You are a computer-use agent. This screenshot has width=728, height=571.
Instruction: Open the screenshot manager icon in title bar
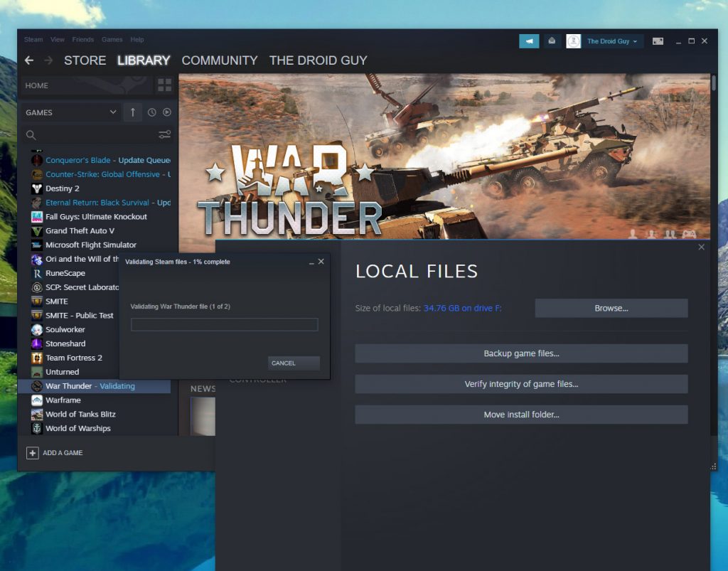coord(658,41)
